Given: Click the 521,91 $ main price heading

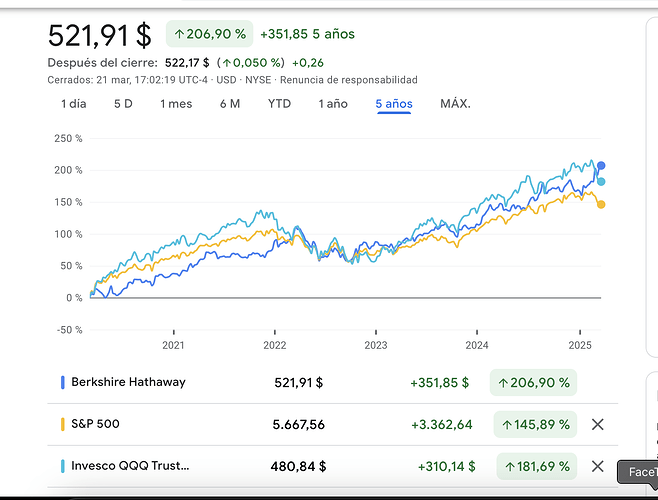Looking at the screenshot, I should (x=99, y=35).
